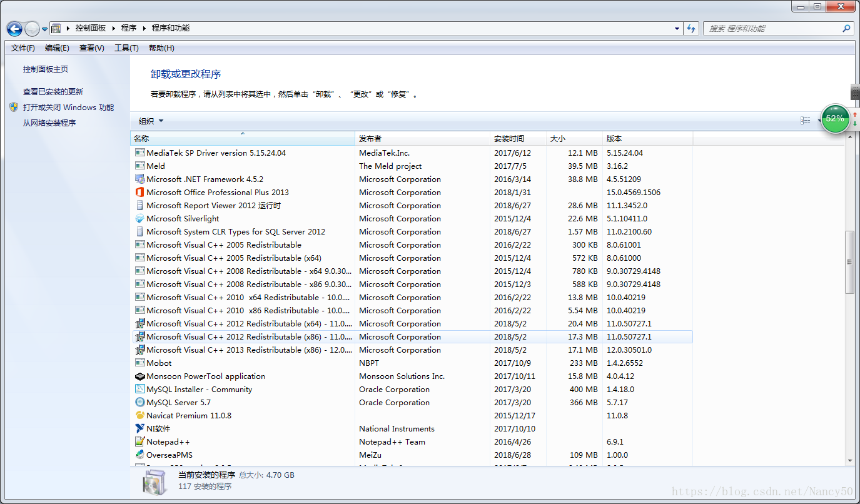Click the Back navigation arrow button
The width and height of the screenshot is (860, 504).
14,29
